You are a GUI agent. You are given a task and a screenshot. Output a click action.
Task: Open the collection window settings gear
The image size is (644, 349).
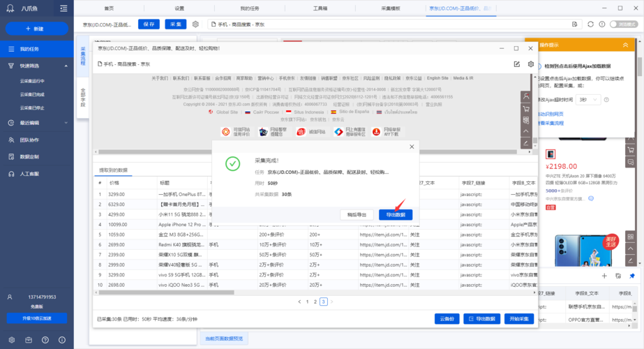coord(531,64)
